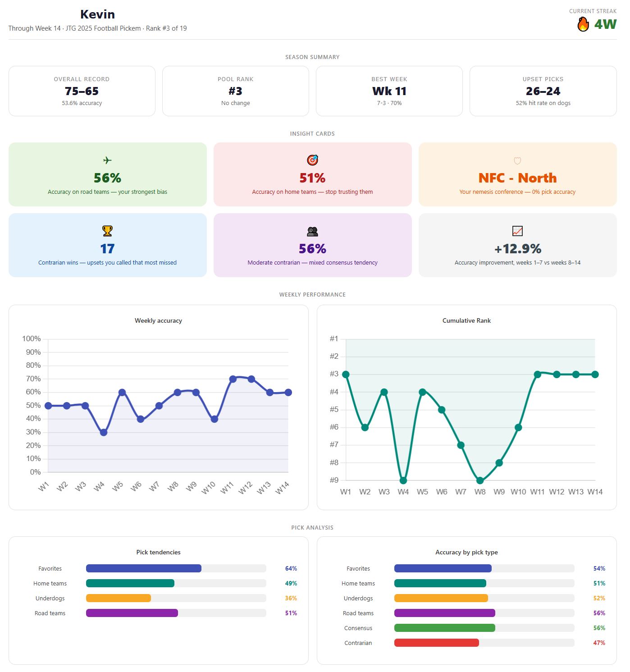Image resolution: width=630 pixels, height=672 pixels.
Task: Select the Road teams bar in Pick tendencies
Action: point(132,613)
